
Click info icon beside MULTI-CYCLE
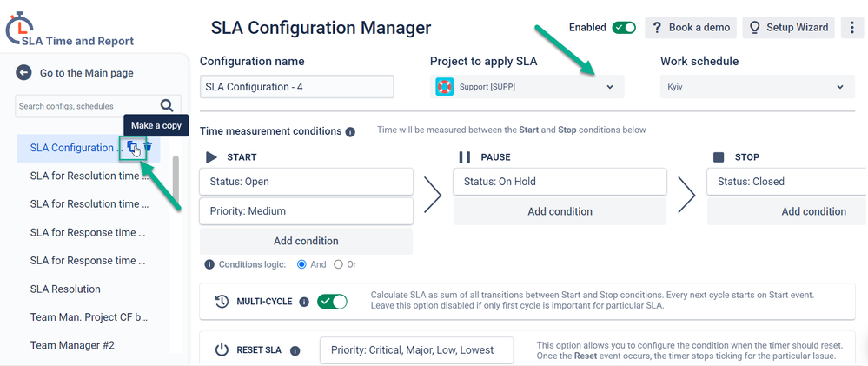[304, 302]
